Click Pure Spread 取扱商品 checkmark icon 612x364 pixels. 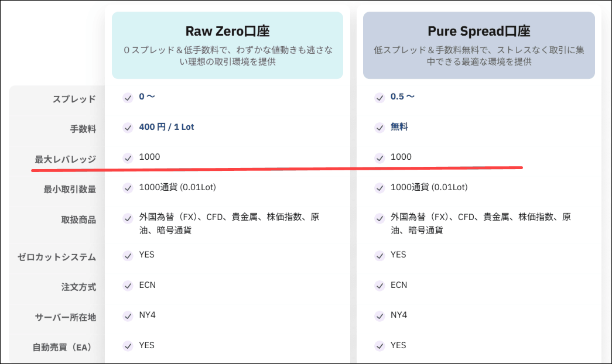(379, 218)
